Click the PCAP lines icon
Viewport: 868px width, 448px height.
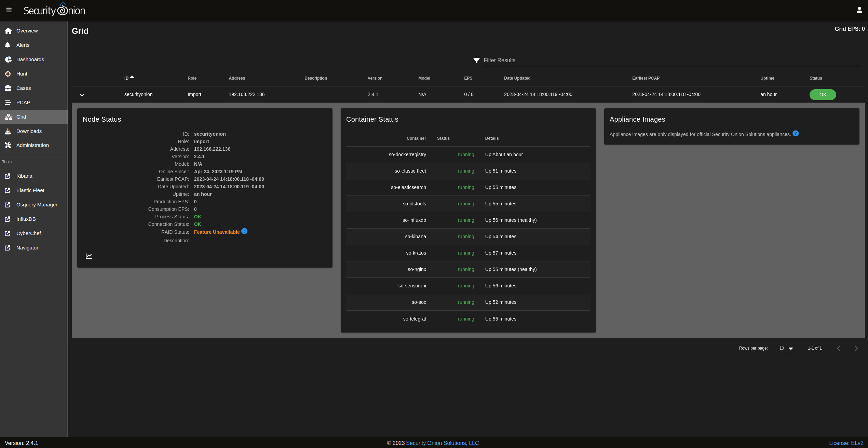[x=8, y=103]
